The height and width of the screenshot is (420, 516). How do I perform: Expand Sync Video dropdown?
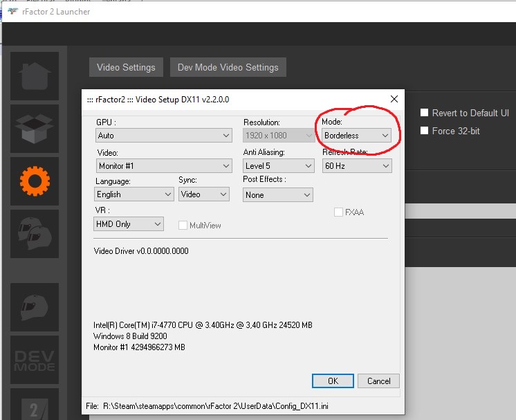[x=204, y=194]
